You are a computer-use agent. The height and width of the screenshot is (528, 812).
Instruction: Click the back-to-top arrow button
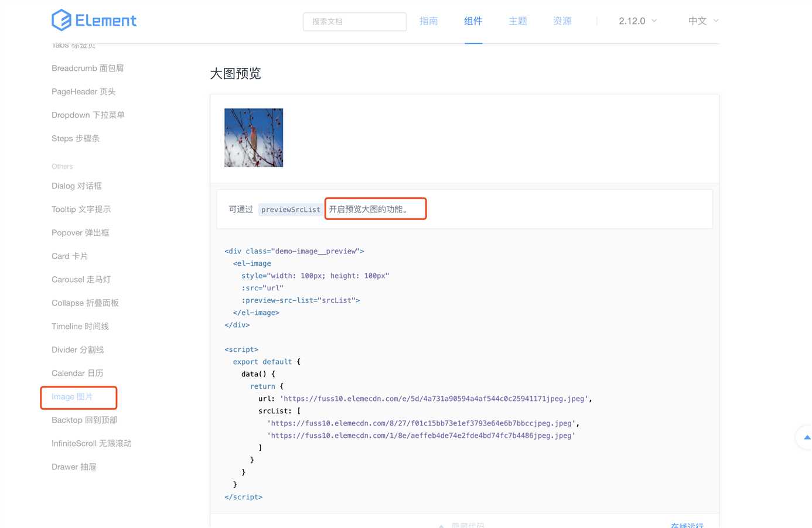coord(806,437)
